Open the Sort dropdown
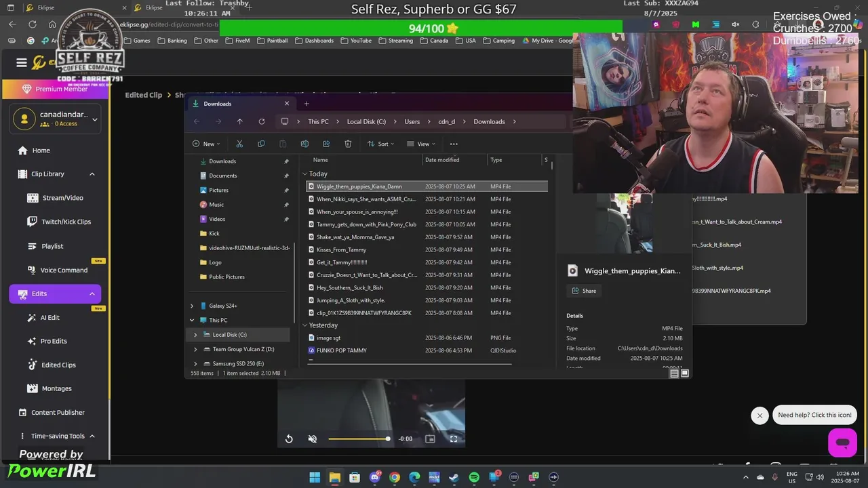 click(x=380, y=144)
